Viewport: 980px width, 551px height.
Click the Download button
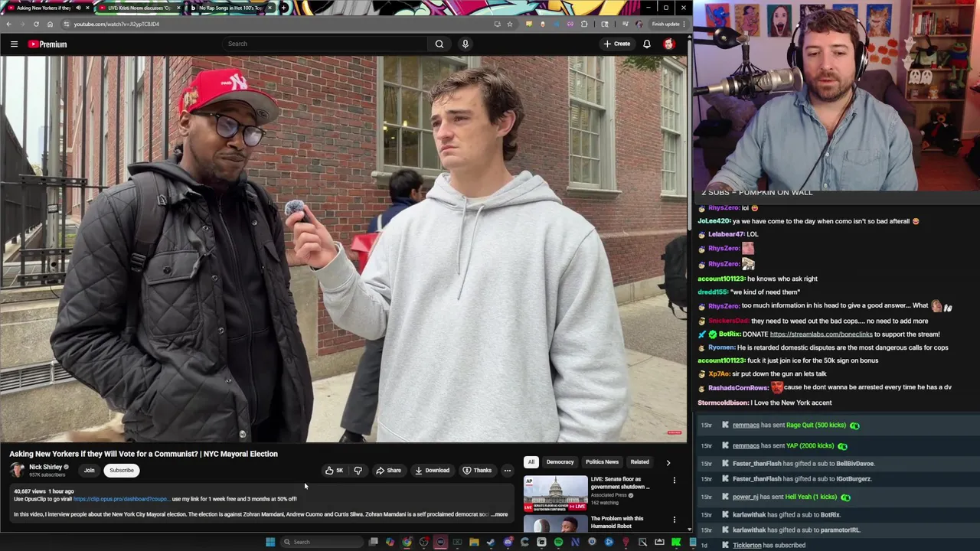pyautogui.click(x=433, y=471)
